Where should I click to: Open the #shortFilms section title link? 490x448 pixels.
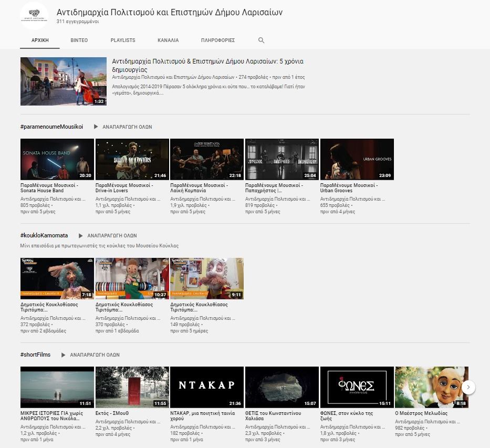coord(36,355)
